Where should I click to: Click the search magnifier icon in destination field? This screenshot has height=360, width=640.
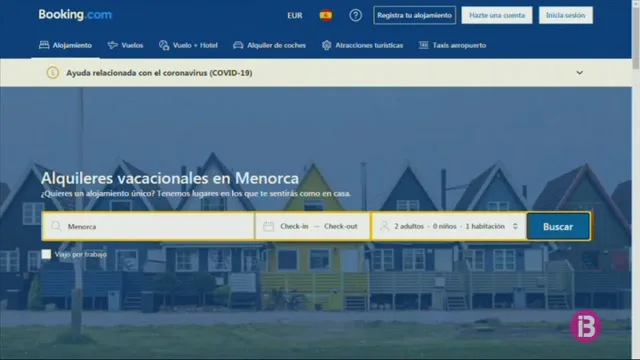56,226
